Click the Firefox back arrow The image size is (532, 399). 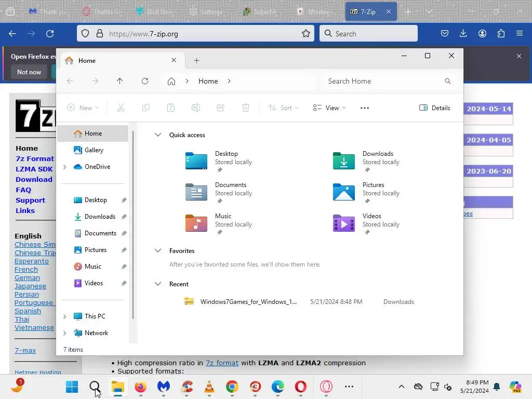pos(12,34)
